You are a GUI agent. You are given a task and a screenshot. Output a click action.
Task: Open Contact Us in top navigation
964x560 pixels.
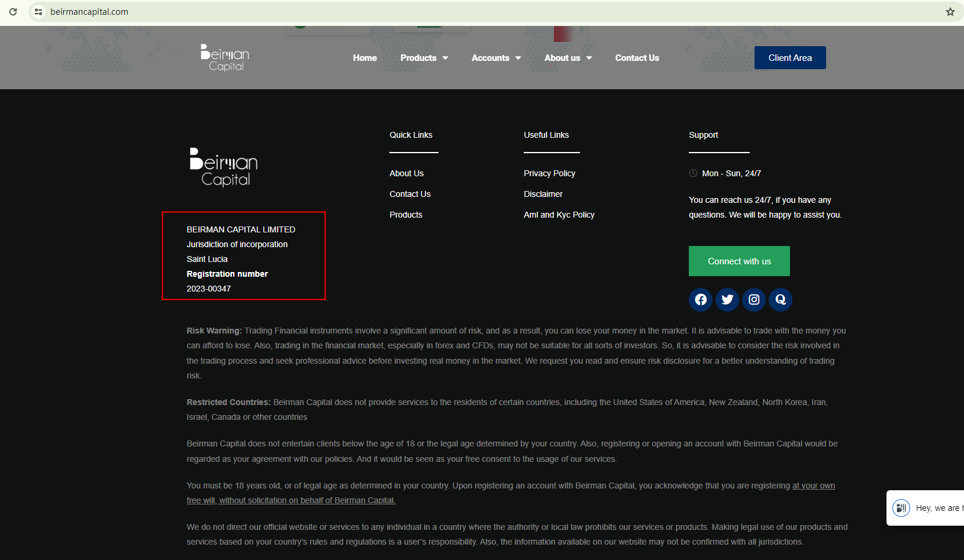click(637, 58)
